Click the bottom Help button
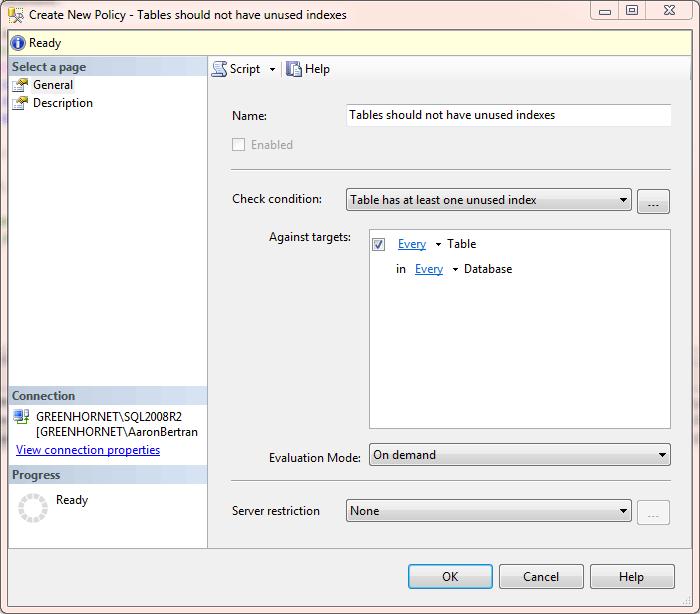Viewport: 700px width, 614px height. (632, 576)
